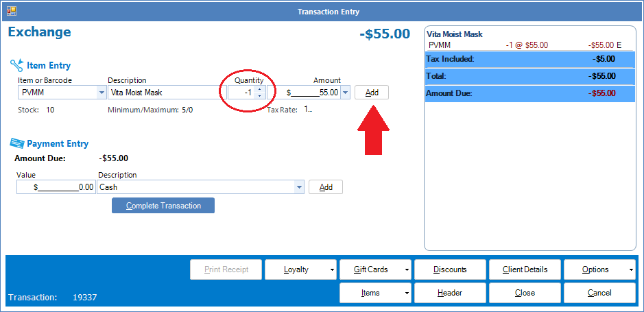644x312 pixels.
Task: Open the payment Description Cash dropdown
Action: [299, 187]
